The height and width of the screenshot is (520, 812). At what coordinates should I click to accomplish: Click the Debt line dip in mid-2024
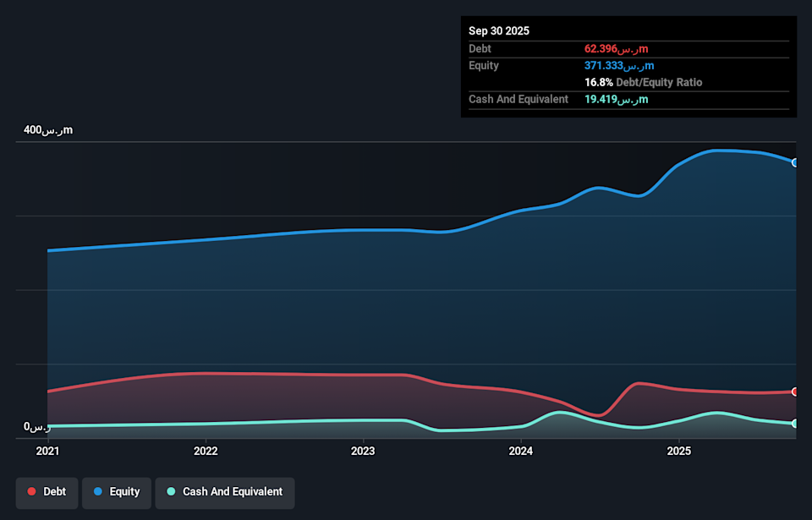tap(597, 415)
